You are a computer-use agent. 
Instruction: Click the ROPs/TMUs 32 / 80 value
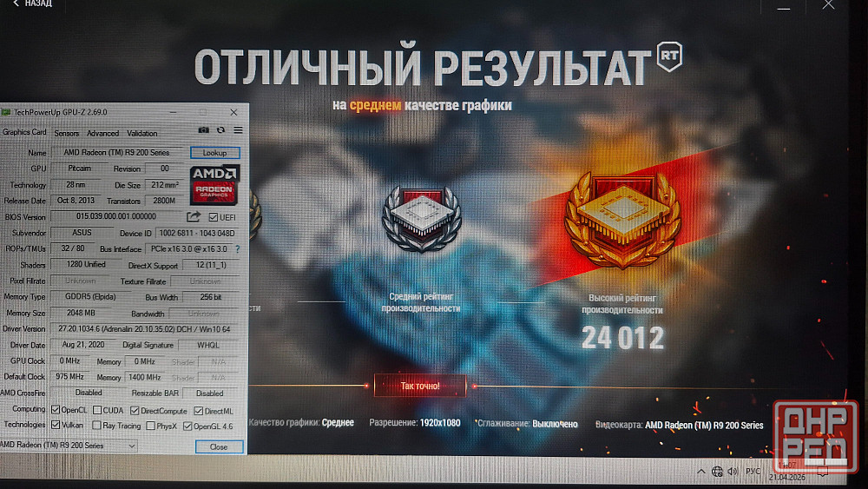[x=73, y=248]
